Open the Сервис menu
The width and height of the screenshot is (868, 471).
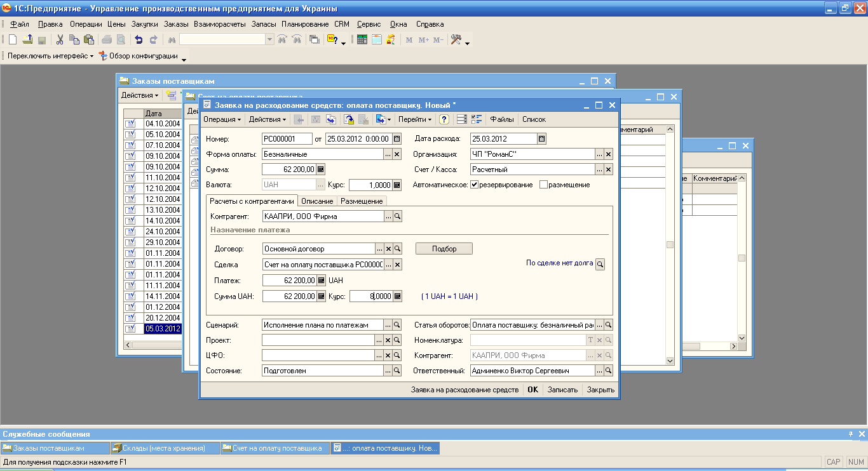click(x=369, y=24)
